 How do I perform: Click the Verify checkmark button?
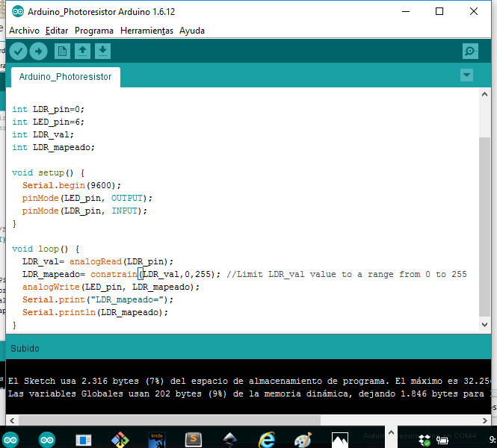pos(19,52)
